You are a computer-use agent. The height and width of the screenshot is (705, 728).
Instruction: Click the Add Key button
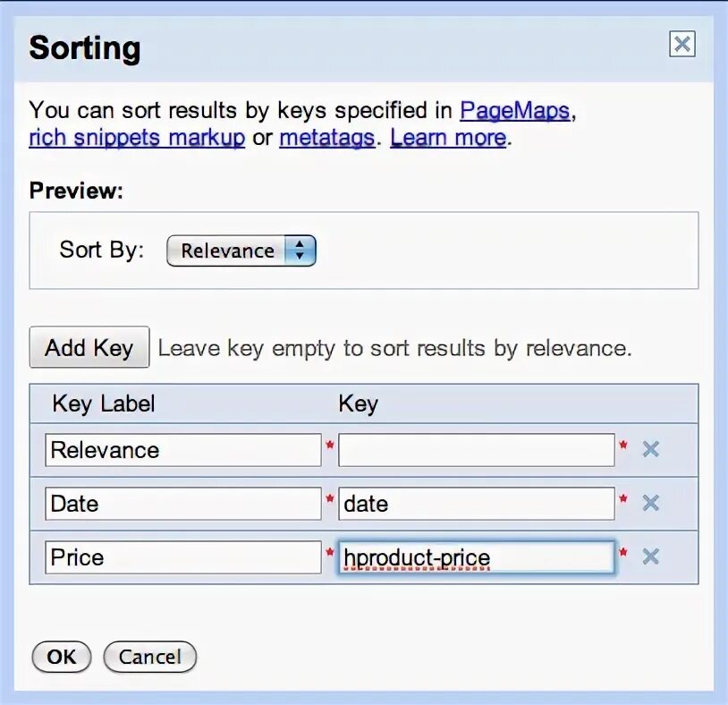click(x=89, y=347)
